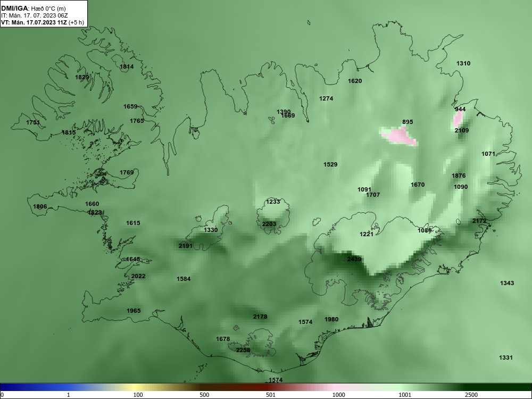Select the central value 1529
The width and height of the screenshot is (532, 399).
pos(330,164)
